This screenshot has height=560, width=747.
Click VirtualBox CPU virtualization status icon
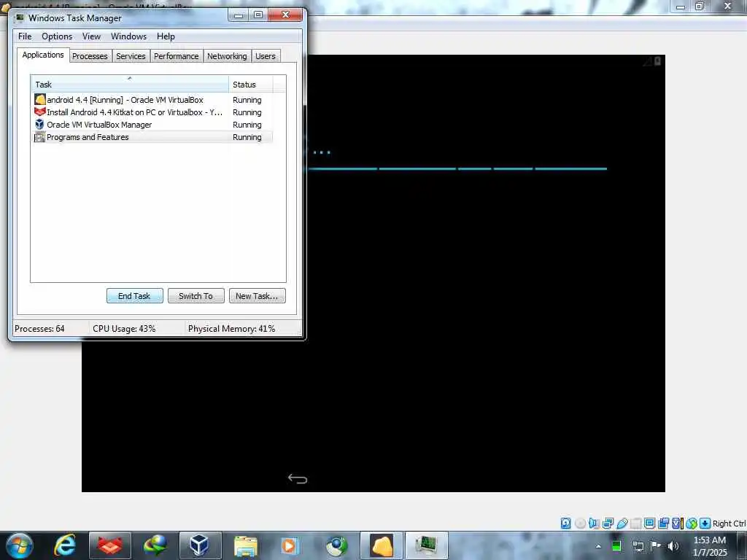678,524
